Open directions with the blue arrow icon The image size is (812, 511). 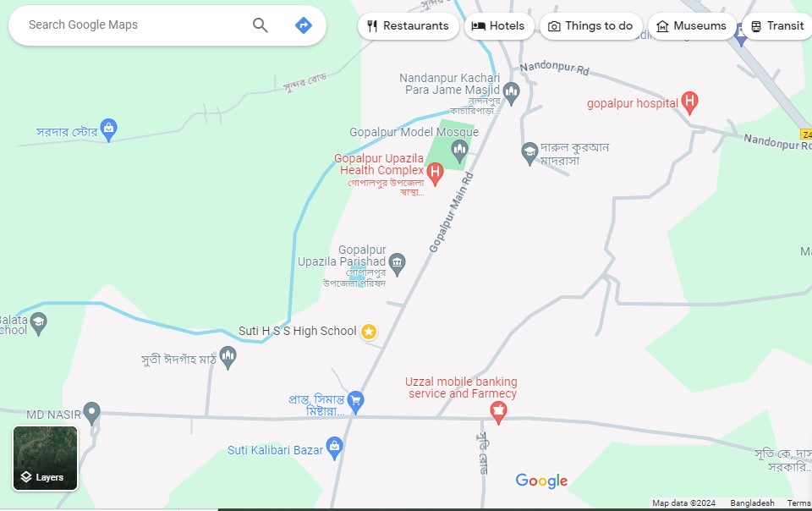(x=304, y=25)
